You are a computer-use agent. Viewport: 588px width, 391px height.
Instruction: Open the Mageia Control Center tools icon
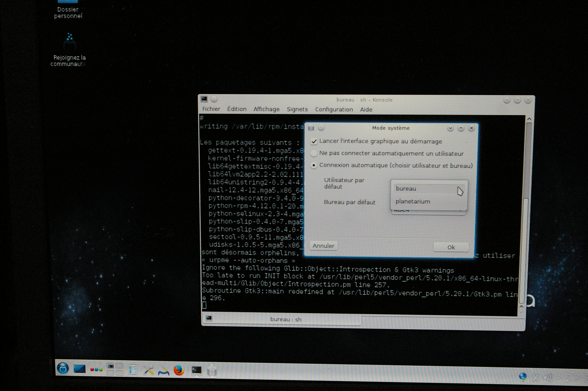149,370
